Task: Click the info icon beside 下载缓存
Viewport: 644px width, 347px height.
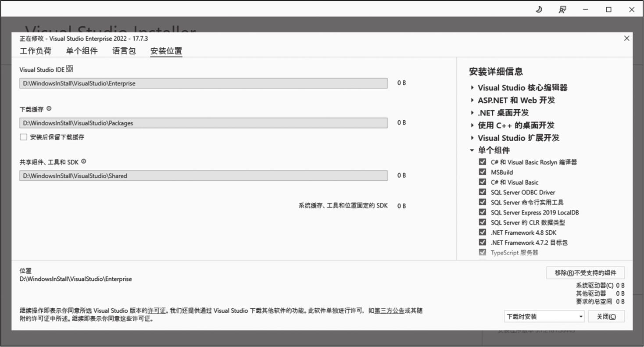Action: (49, 108)
